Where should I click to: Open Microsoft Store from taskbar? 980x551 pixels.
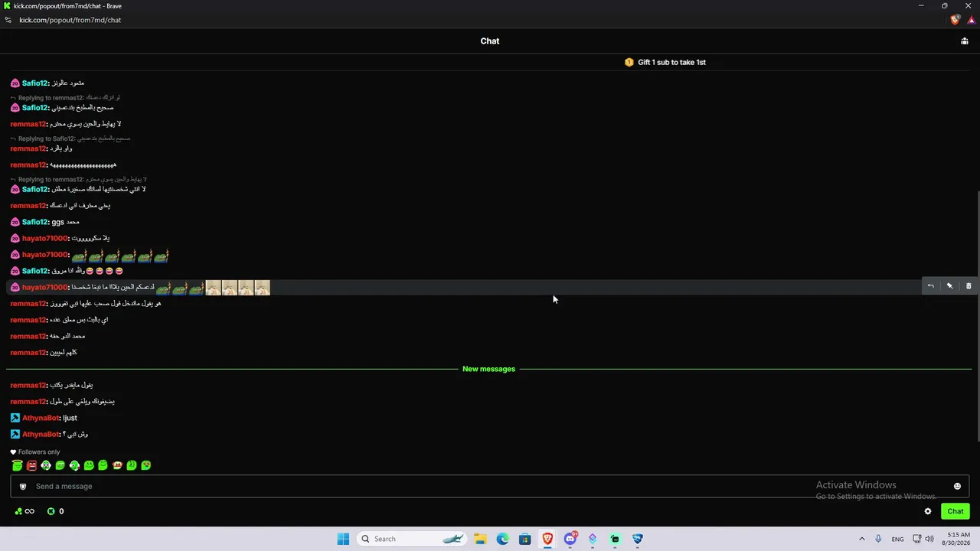tap(524, 539)
